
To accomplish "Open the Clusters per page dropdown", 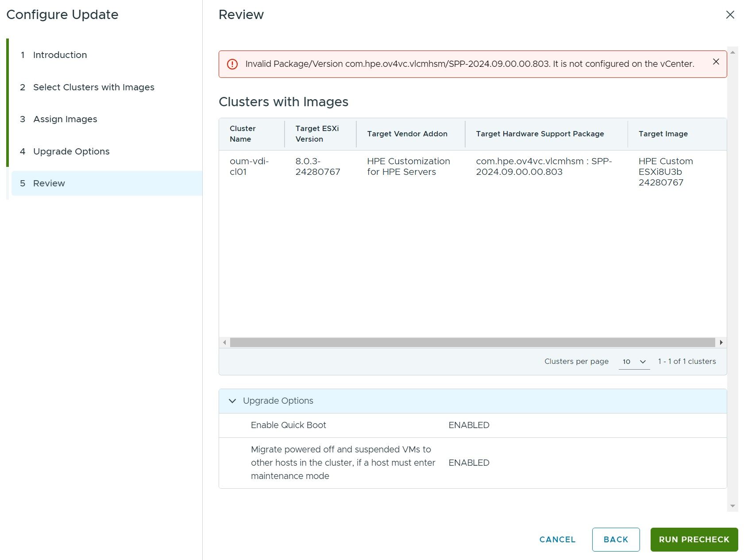I will 634,362.
